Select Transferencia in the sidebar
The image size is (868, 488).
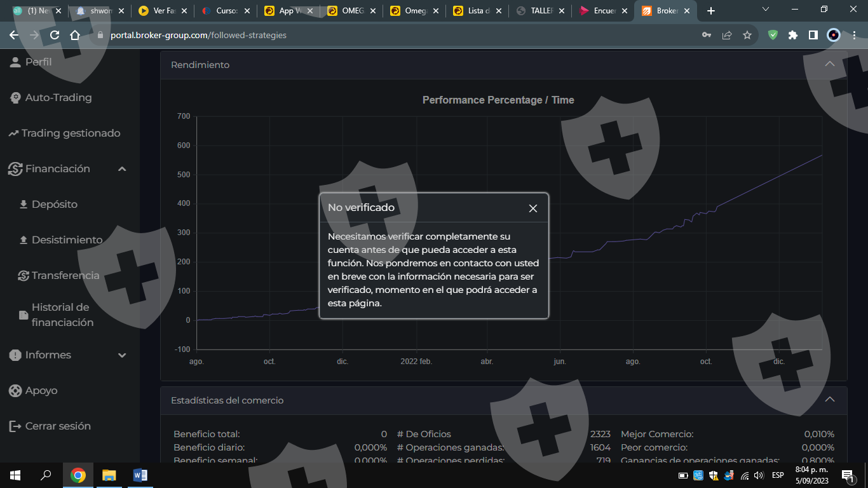point(65,276)
